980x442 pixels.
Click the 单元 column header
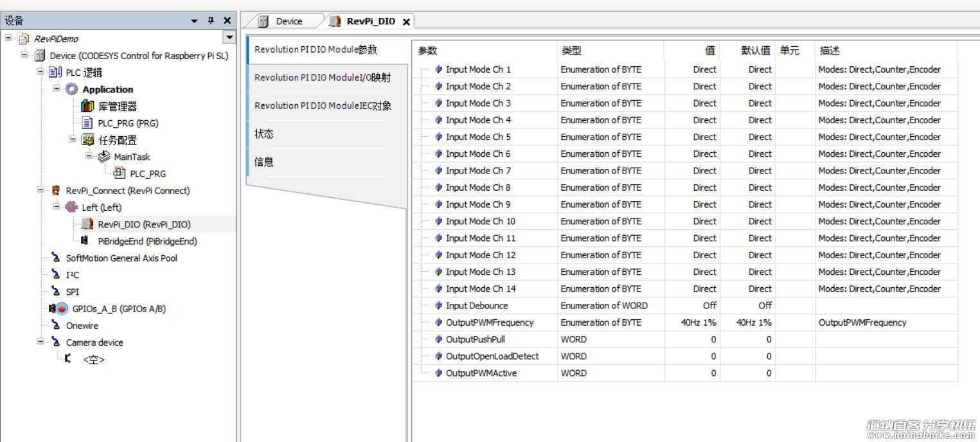click(x=796, y=51)
